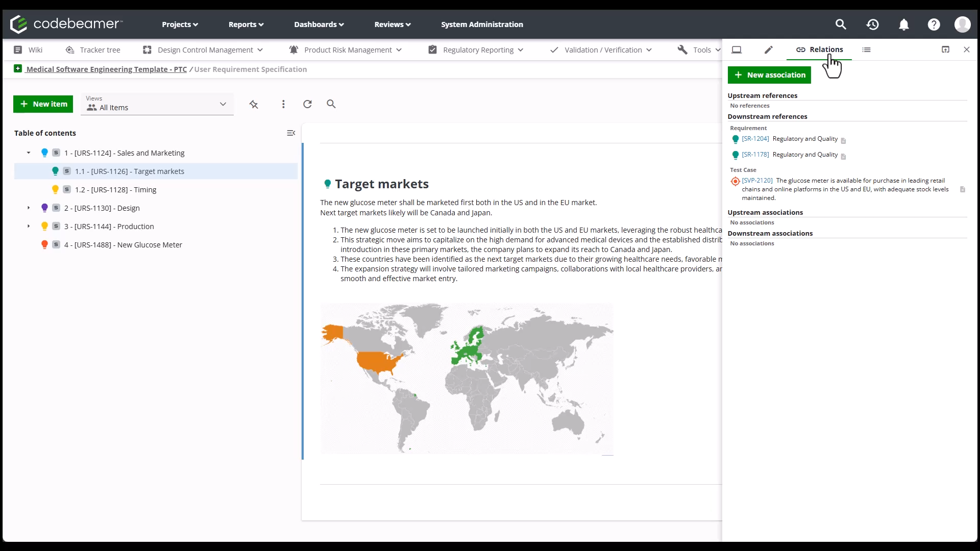Open the three-dot more options menu
Image resolution: width=980 pixels, height=551 pixels.
[283, 104]
